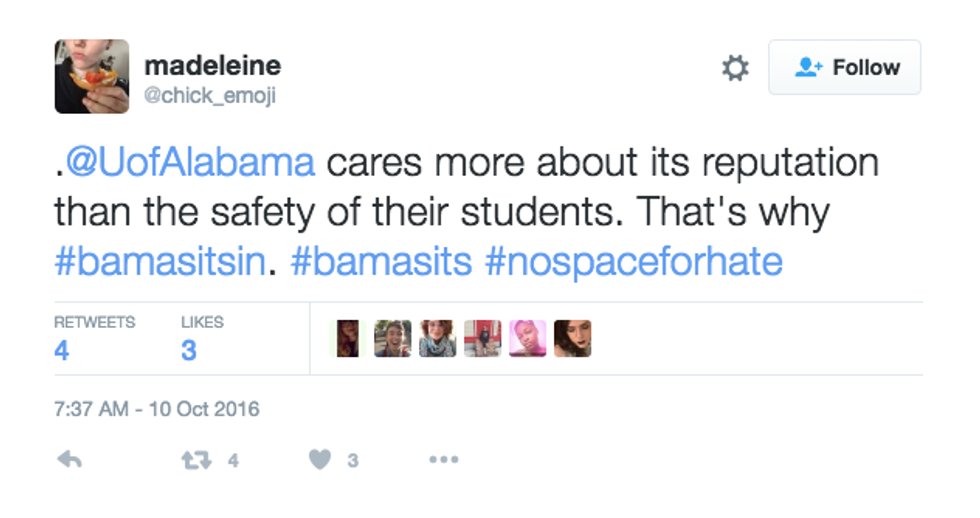Click the last liker avatar thumbnail
This screenshot has height=518, width=980.
572,339
